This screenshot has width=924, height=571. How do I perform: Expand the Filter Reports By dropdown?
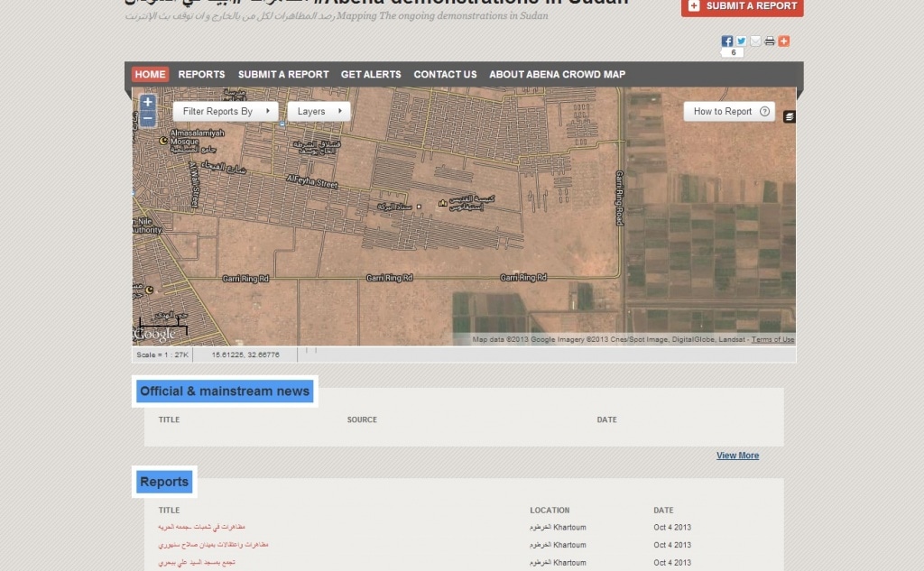pos(226,112)
